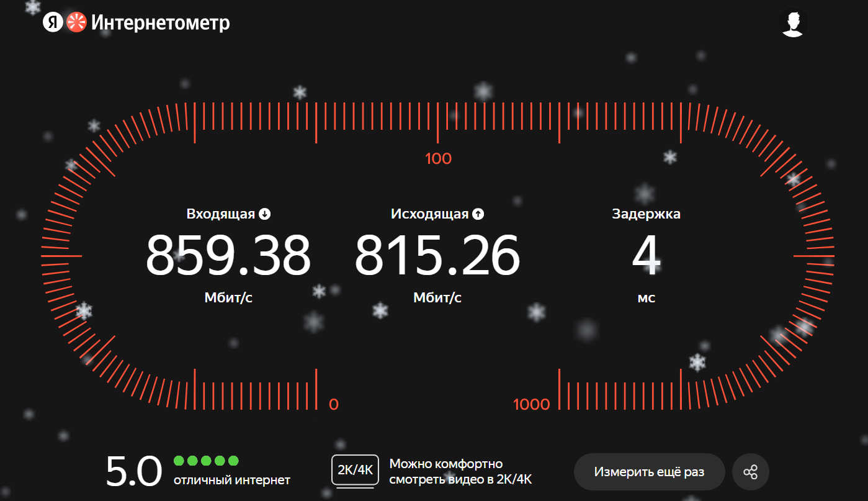
Task: Click the 100 mark on the gauge
Action: [438, 159]
